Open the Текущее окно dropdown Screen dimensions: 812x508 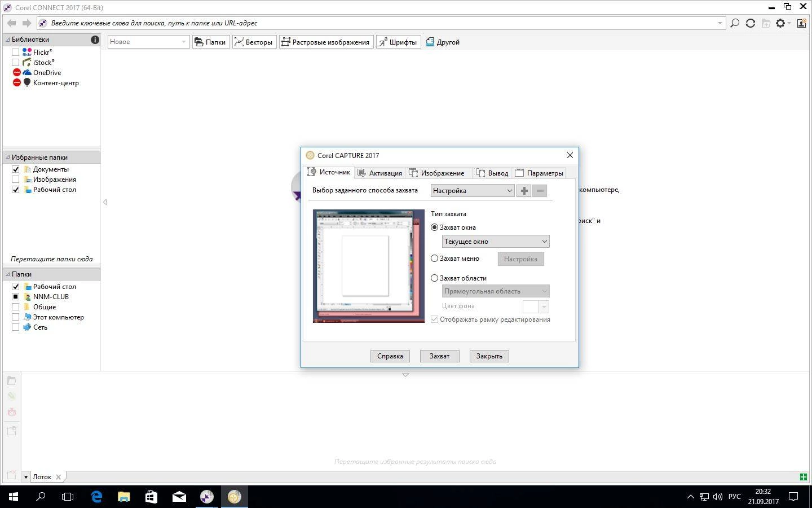(496, 242)
